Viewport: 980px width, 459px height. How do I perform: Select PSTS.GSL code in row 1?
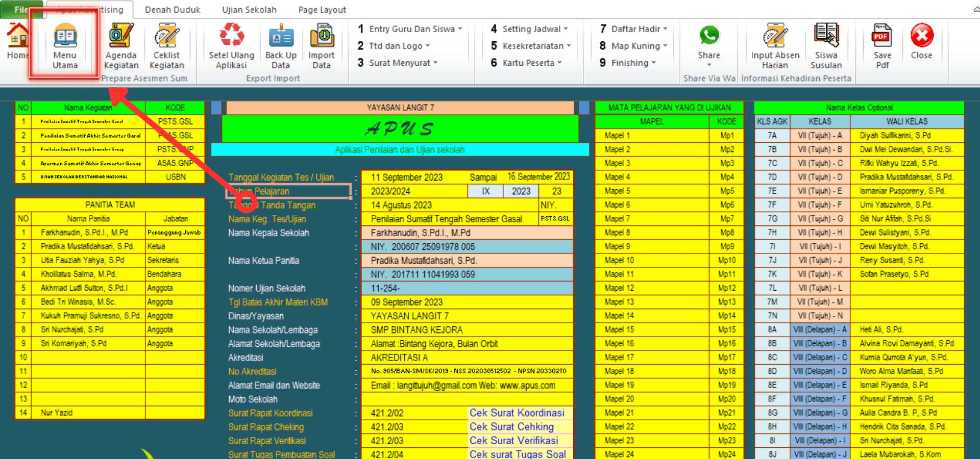(175, 121)
